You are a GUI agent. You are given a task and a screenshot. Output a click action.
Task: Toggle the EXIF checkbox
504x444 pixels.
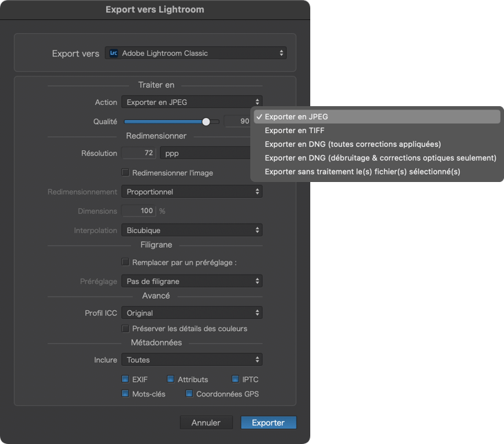click(x=125, y=379)
